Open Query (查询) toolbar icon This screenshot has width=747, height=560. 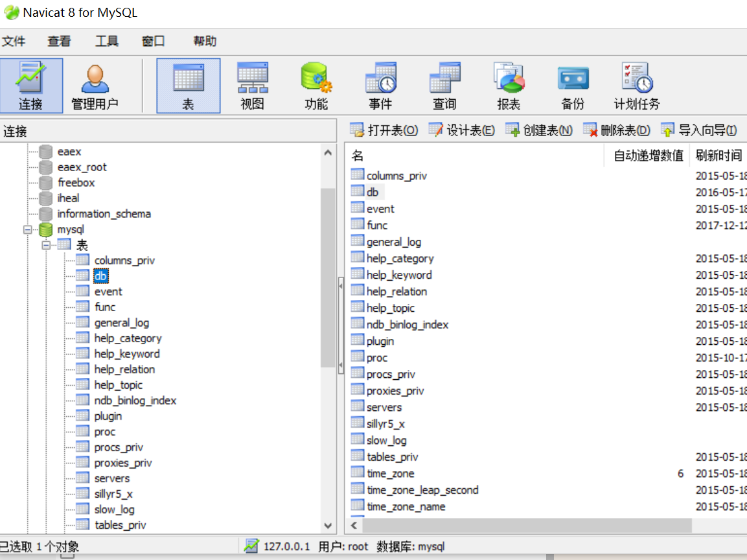444,86
